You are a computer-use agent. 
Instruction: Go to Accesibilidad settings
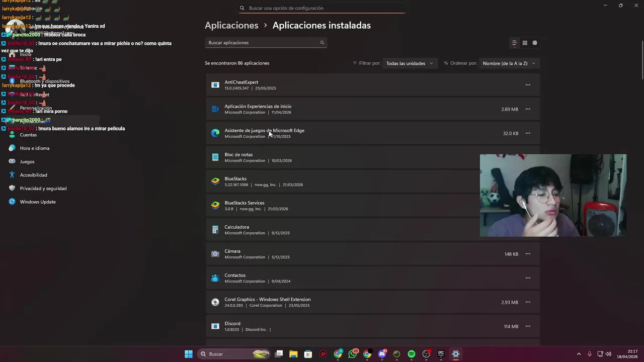(34, 175)
